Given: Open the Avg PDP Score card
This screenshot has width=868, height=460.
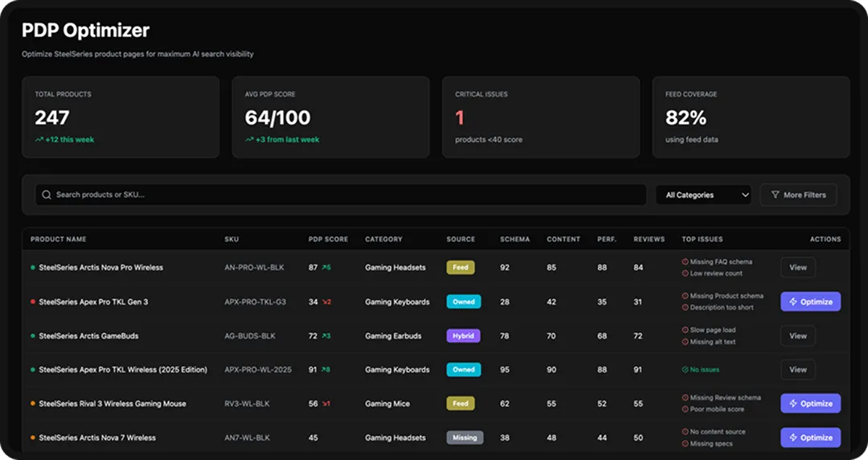Looking at the screenshot, I should (x=330, y=117).
